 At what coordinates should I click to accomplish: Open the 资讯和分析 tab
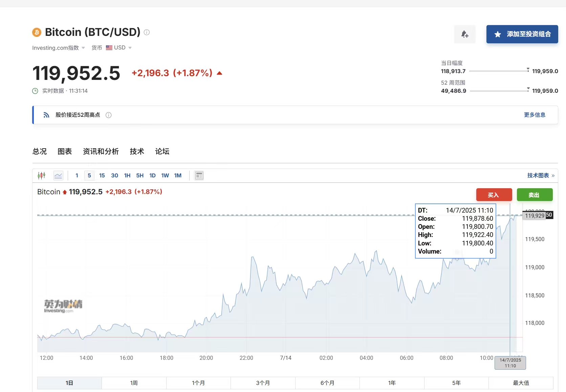pos(101,151)
